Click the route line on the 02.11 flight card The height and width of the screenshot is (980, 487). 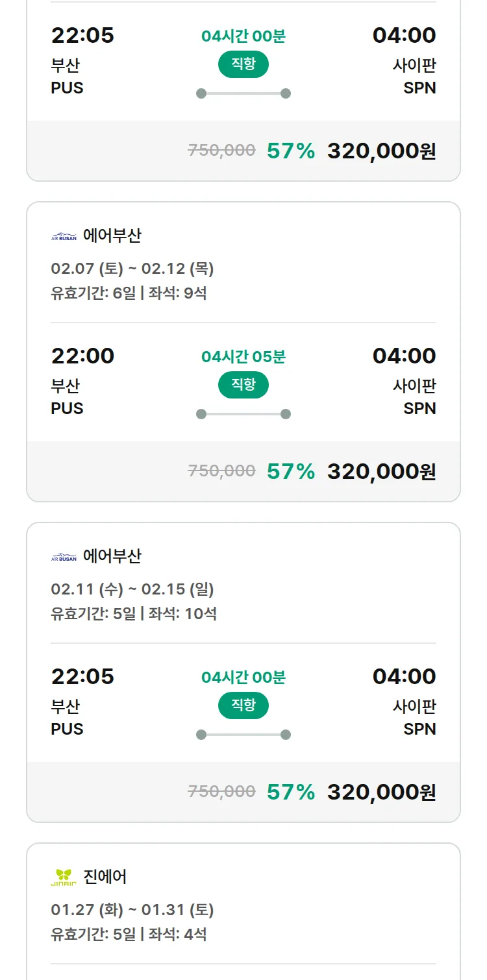point(243,735)
